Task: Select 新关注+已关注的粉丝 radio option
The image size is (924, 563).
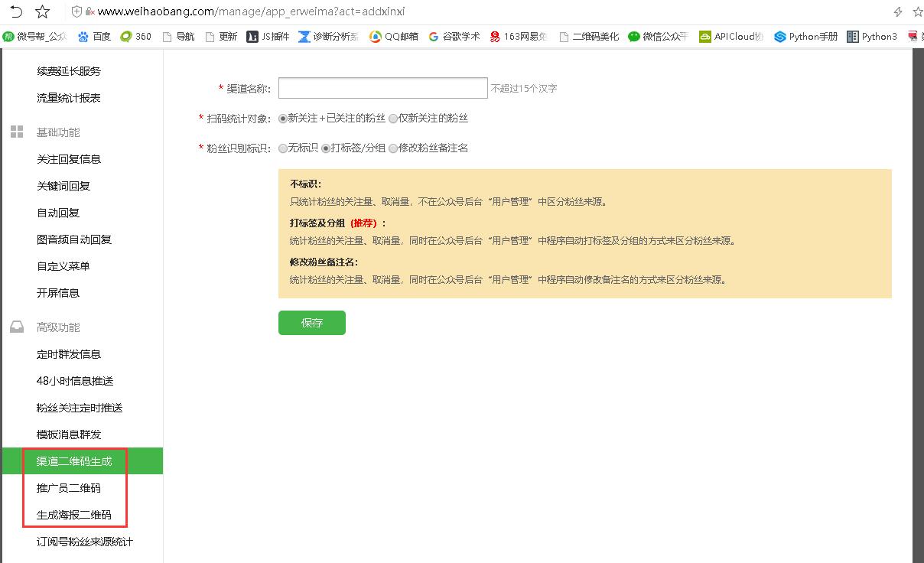Action: 283,119
